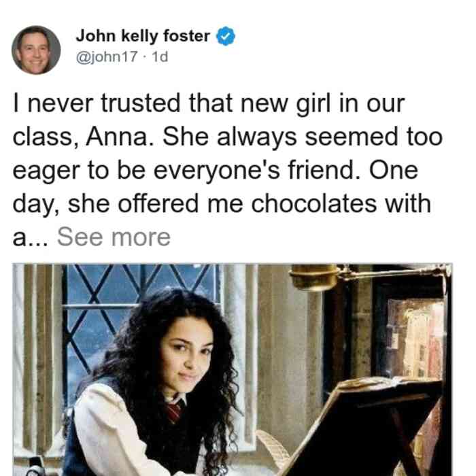Click the first line "I never trusted"

click(x=97, y=103)
